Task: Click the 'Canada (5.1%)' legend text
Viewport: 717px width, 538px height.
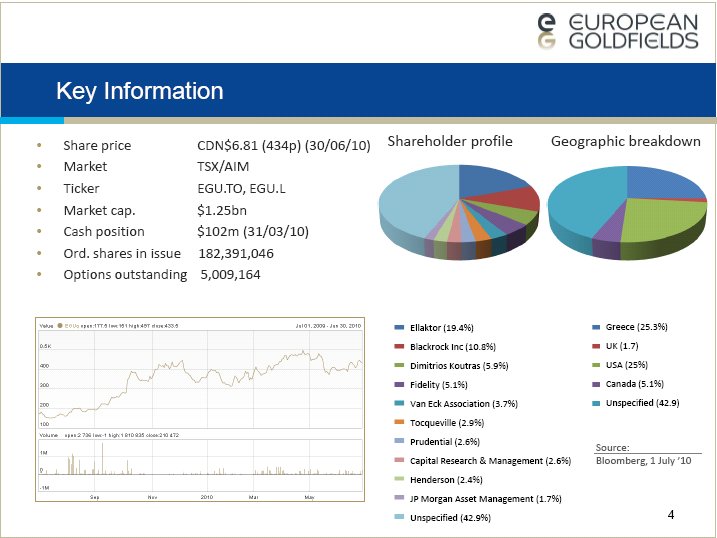Action: pyautogui.click(x=635, y=384)
